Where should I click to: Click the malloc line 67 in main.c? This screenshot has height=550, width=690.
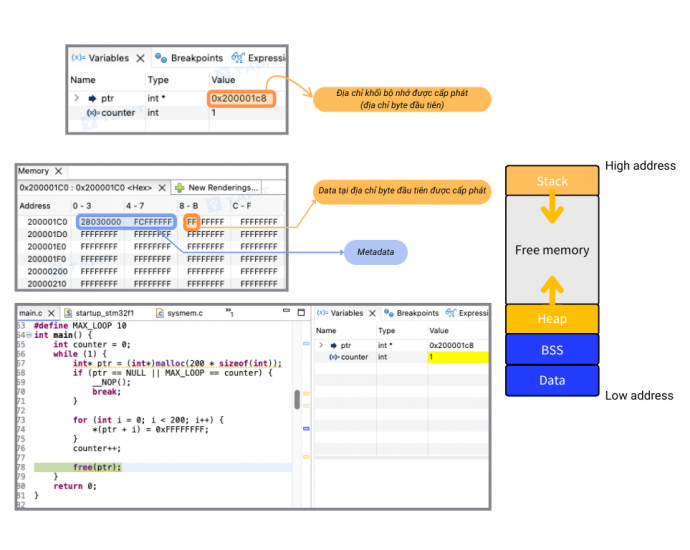(x=177, y=363)
